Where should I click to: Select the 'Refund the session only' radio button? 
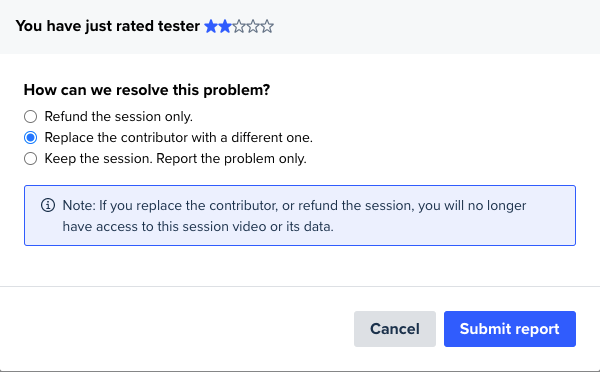(31, 116)
